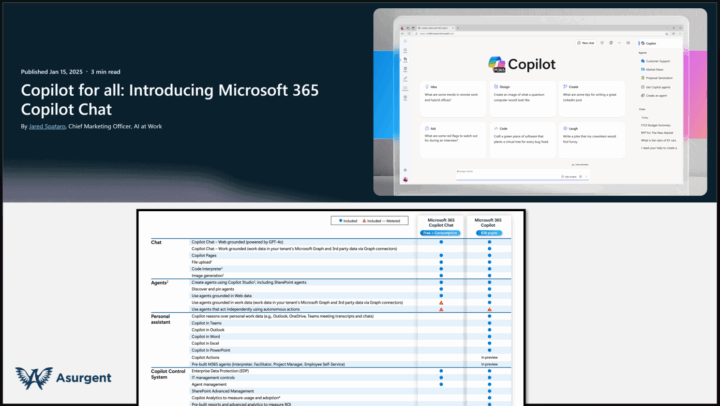Click the article title about Copilot Chat
Viewport: 720px width, 406px height.
pos(169,100)
